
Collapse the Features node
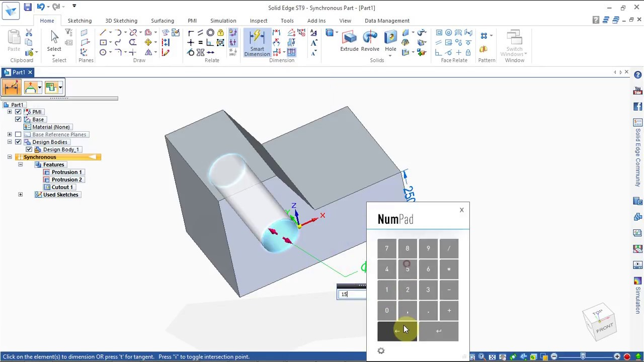[20, 164]
